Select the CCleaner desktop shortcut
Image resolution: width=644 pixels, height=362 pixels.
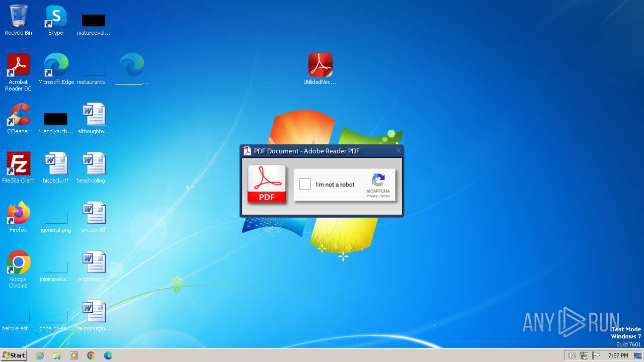[x=18, y=119]
